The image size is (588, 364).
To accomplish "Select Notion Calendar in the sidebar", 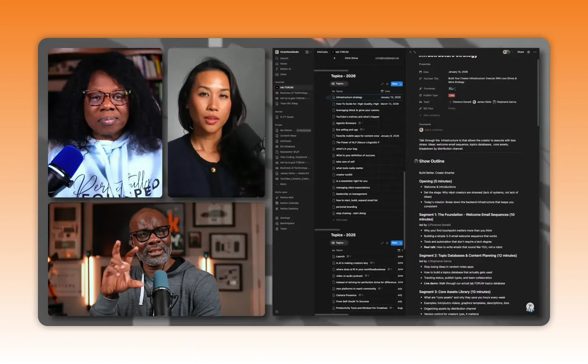I will pos(288,203).
